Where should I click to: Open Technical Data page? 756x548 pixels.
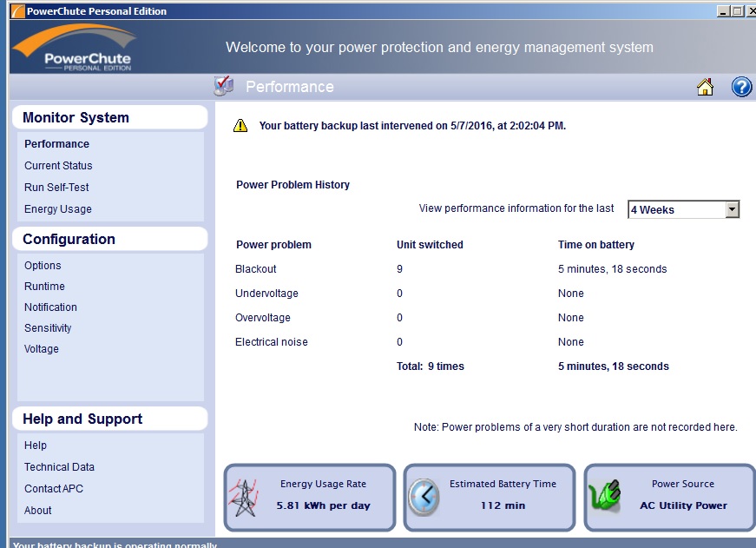[x=59, y=467]
